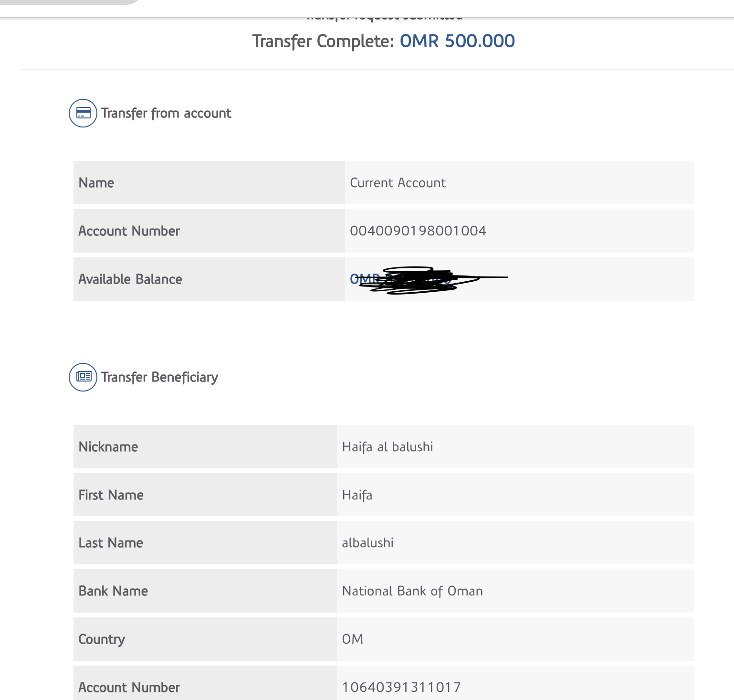This screenshot has height=700, width=734.
Task: Click the Transfer Complete heading text
Action: pos(323,42)
